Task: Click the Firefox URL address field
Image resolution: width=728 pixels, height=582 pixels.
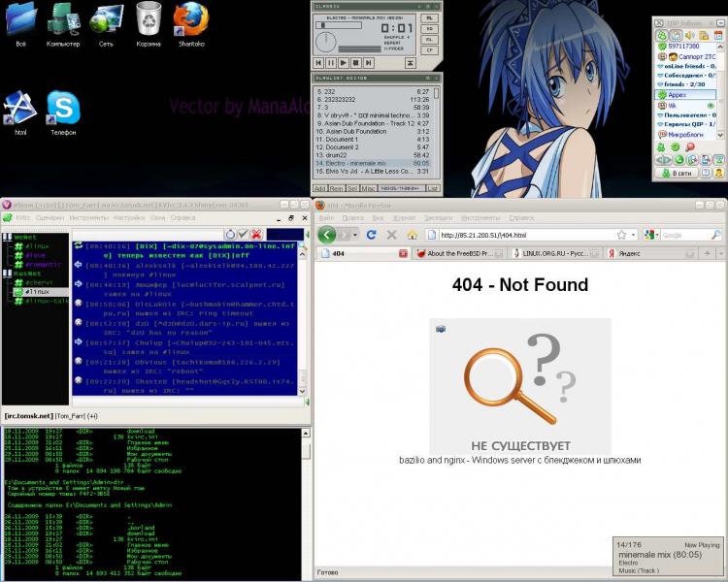Action: coord(527,236)
